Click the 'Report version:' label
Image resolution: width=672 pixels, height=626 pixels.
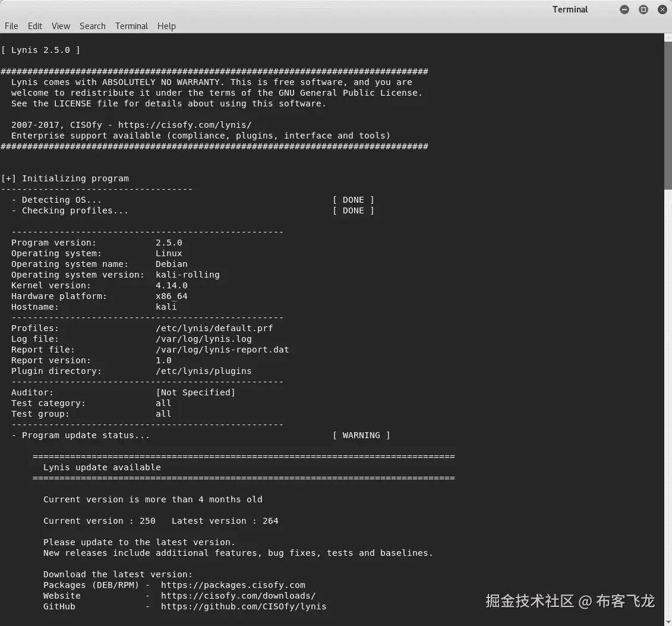pyautogui.click(x=51, y=360)
